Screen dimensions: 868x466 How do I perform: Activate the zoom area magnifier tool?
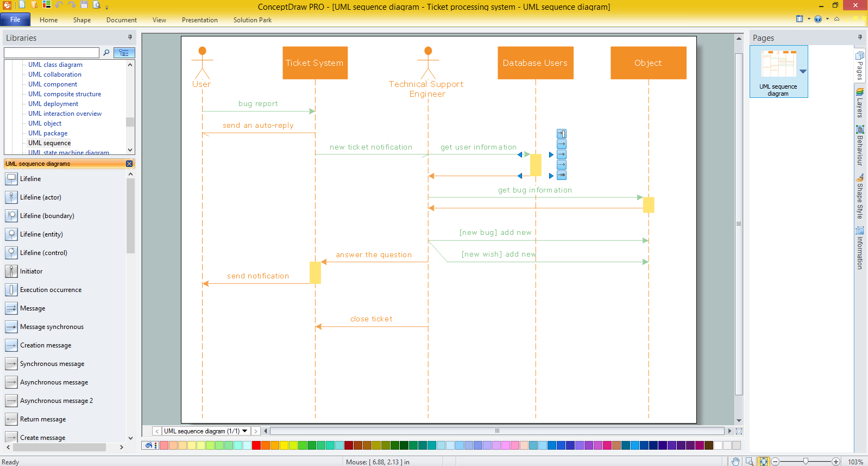tap(750, 462)
